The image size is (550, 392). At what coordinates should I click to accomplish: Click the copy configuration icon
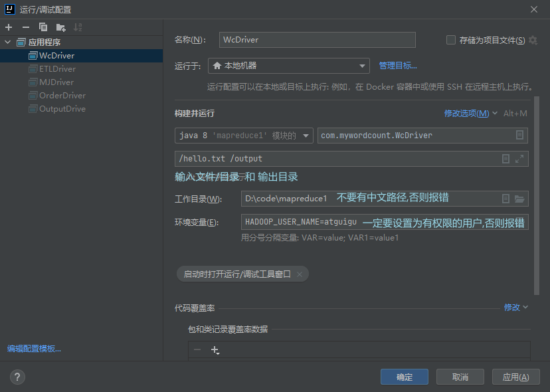click(x=43, y=27)
